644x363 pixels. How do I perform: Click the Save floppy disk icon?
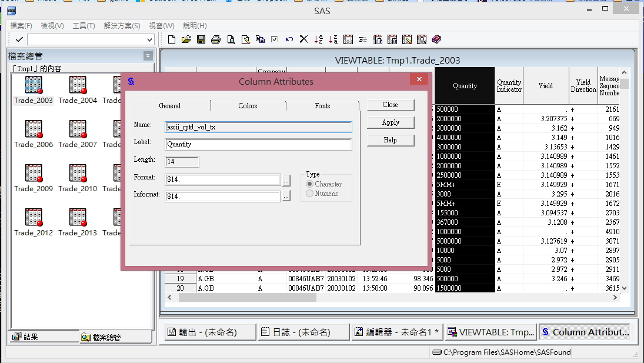tap(201, 39)
